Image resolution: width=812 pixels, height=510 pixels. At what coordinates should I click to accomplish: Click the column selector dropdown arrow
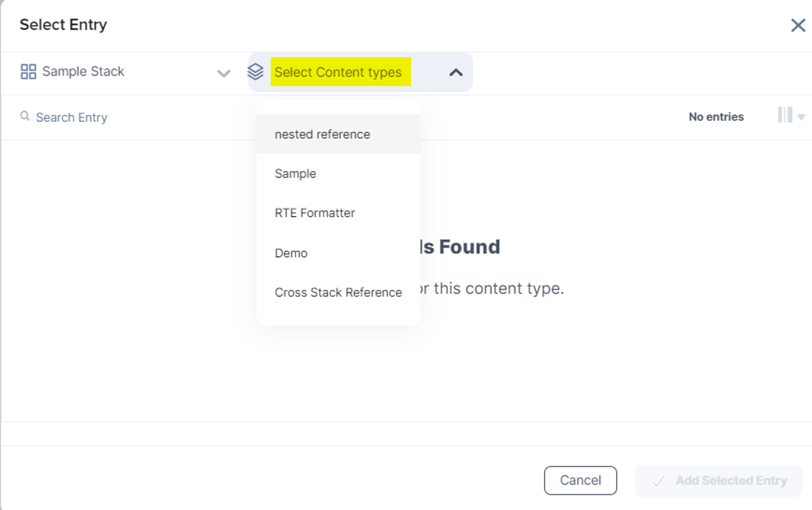click(x=801, y=117)
